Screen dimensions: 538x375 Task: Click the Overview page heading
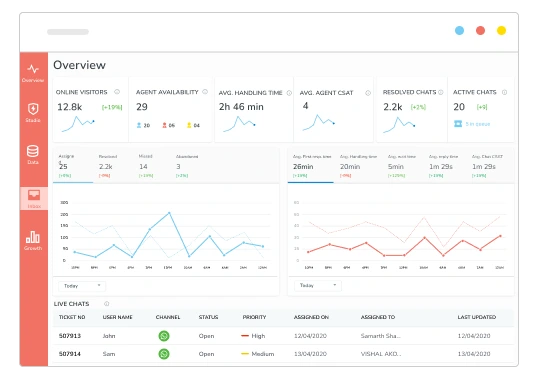click(x=79, y=65)
